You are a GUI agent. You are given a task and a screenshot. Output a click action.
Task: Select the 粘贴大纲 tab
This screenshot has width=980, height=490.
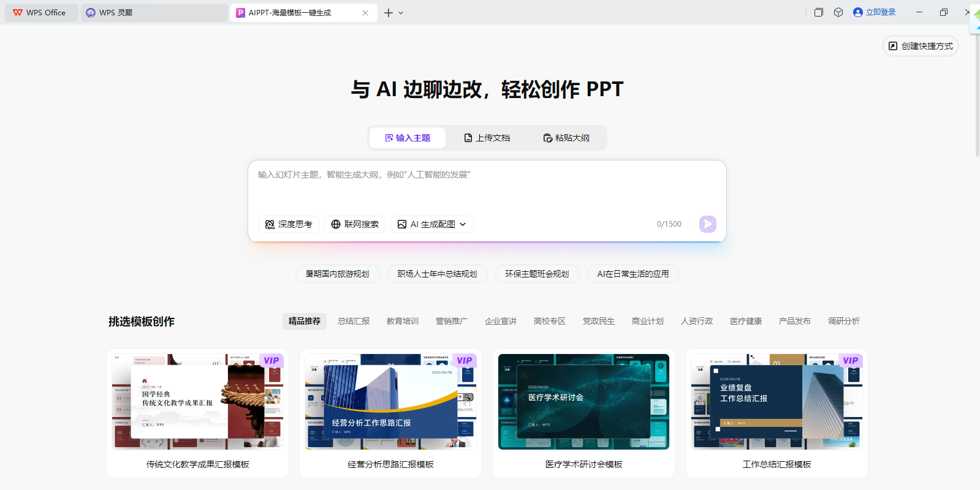(566, 138)
